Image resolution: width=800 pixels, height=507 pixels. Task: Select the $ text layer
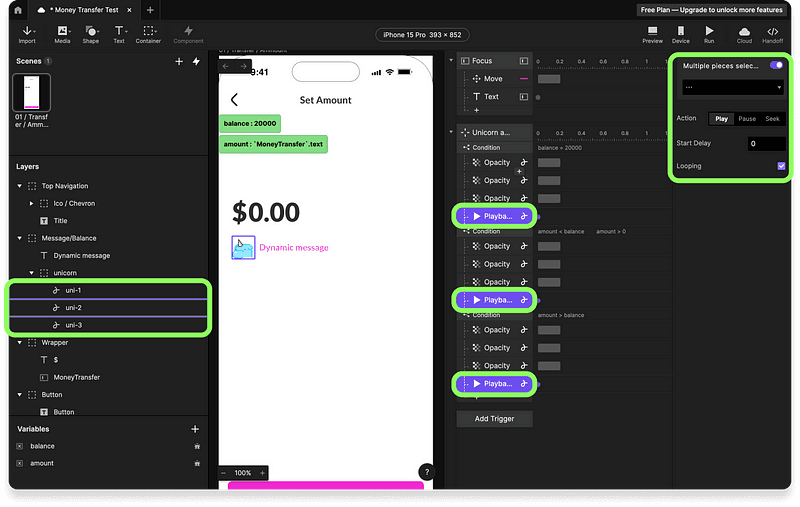tap(56, 360)
